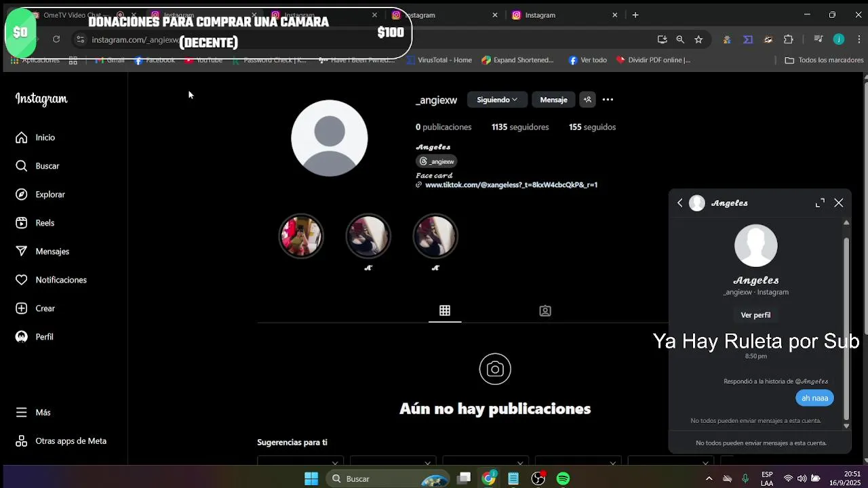Open a new Chrome tab

tap(635, 15)
